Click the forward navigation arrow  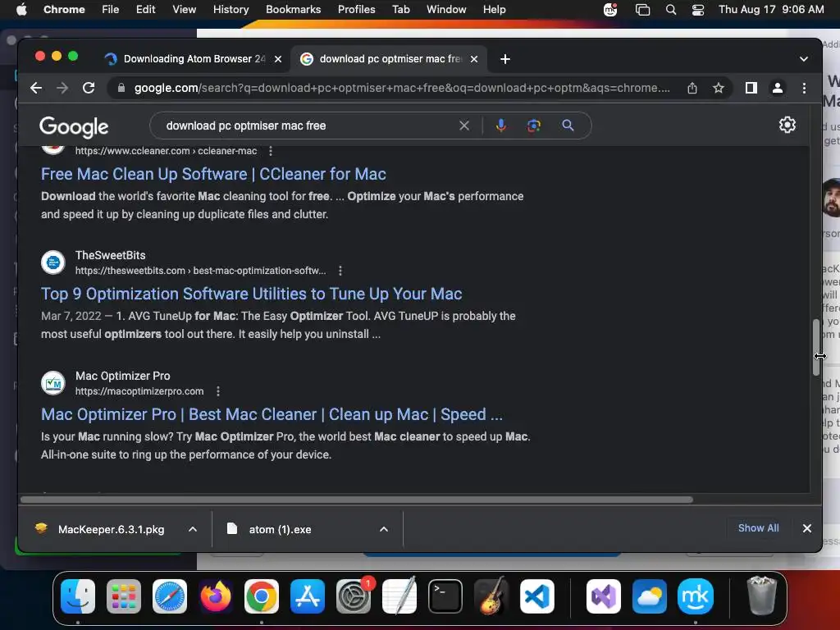[x=62, y=88]
